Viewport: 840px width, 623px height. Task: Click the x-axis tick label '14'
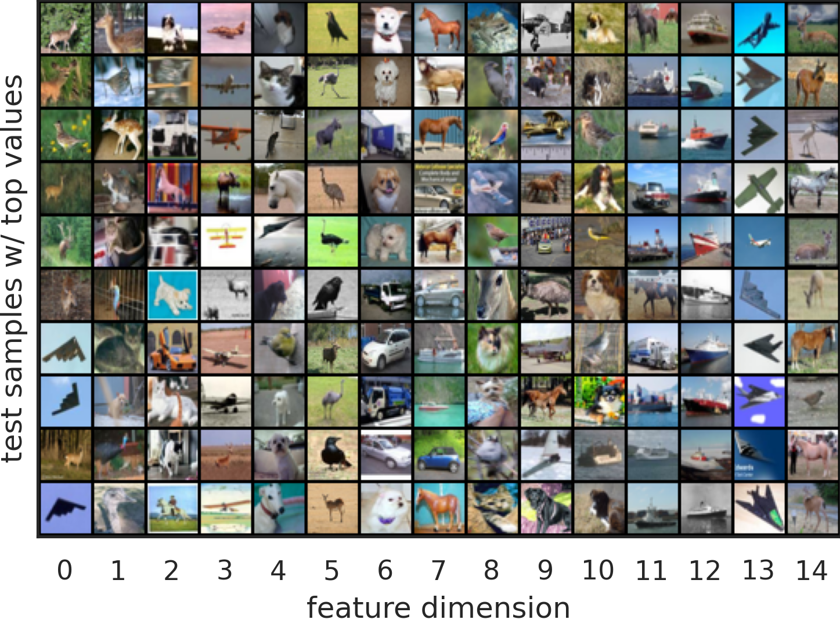tap(812, 570)
